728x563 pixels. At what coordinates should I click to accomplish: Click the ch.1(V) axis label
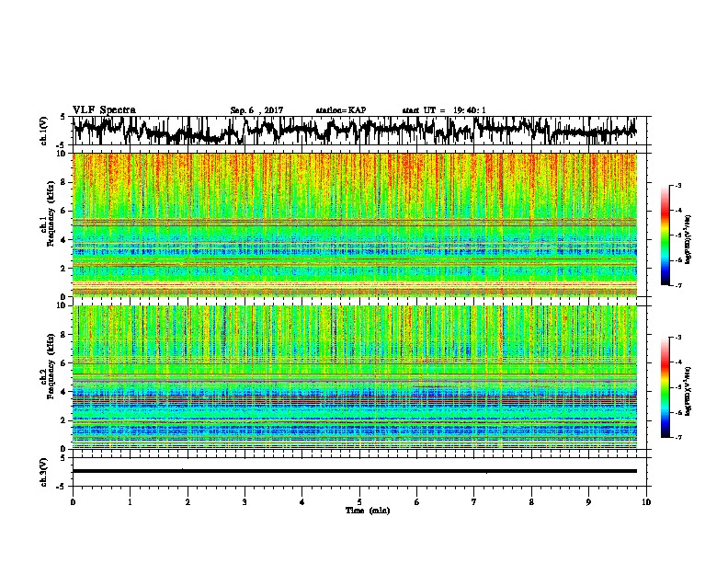coord(44,131)
